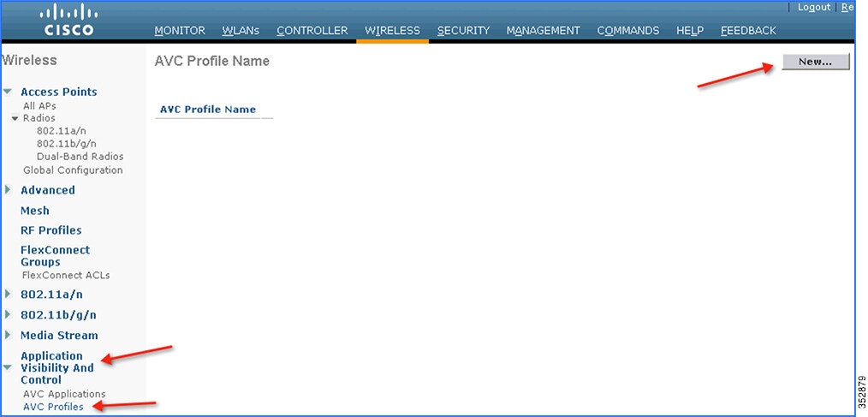868x417 pixels.
Task: Expand the Media Stream section arrow
Action: (x=8, y=335)
